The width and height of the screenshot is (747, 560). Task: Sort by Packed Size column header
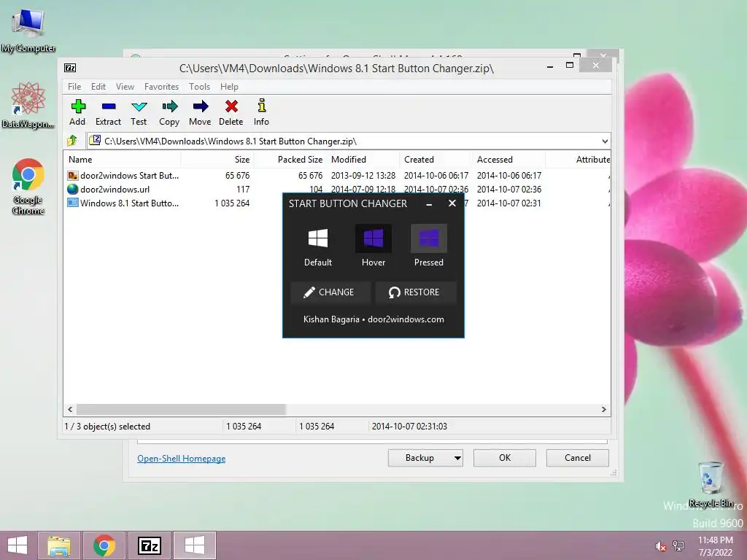pyautogui.click(x=290, y=160)
